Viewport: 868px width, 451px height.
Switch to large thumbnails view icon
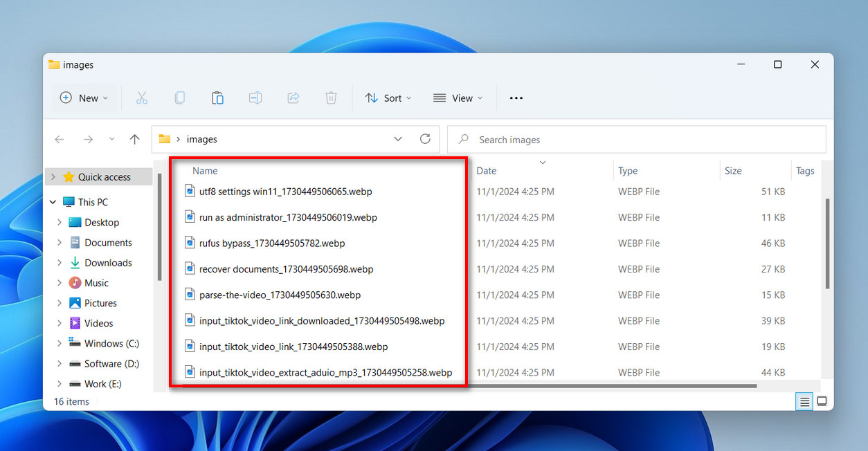coord(822,401)
